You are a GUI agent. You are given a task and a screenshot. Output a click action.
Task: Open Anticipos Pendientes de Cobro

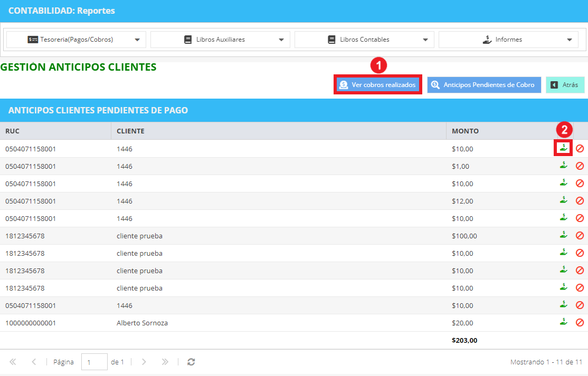coord(484,84)
